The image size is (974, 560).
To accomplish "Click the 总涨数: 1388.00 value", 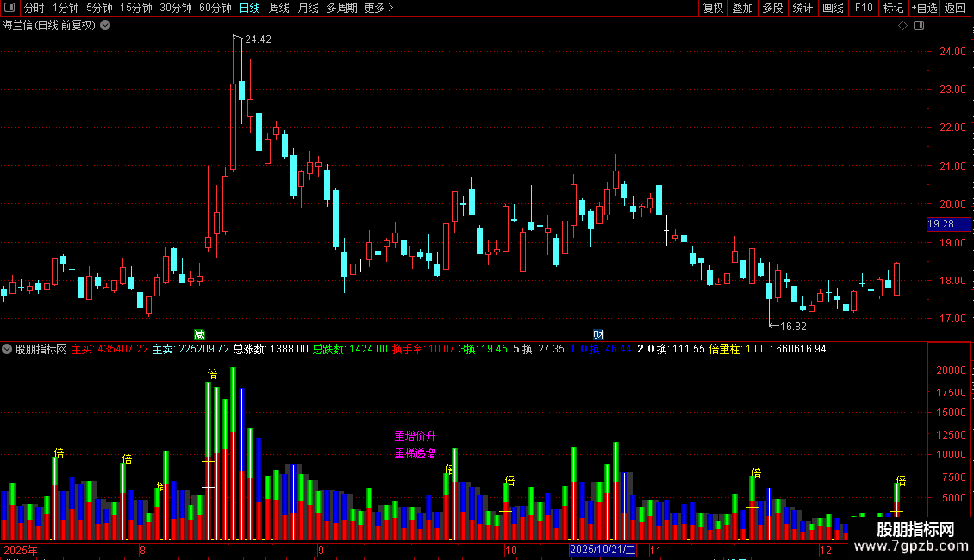I will click(271, 349).
